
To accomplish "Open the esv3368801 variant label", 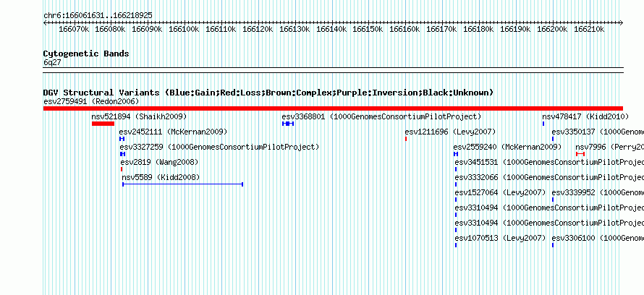I will click(x=381, y=116).
